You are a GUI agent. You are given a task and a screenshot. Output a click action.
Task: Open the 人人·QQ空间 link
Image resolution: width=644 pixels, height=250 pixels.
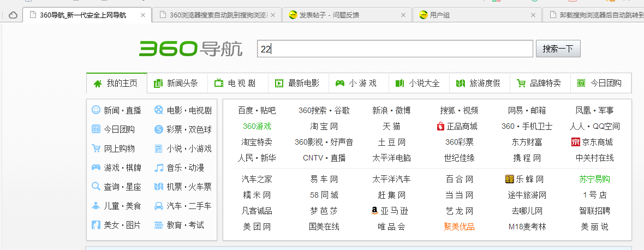(x=595, y=127)
